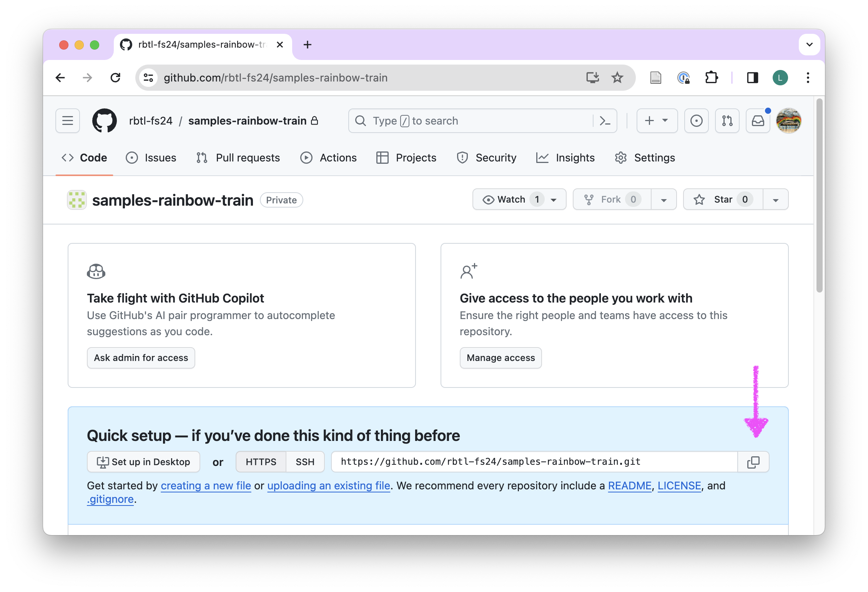The width and height of the screenshot is (868, 592).
Task: Open the Projects tab
Action: (406, 158)
